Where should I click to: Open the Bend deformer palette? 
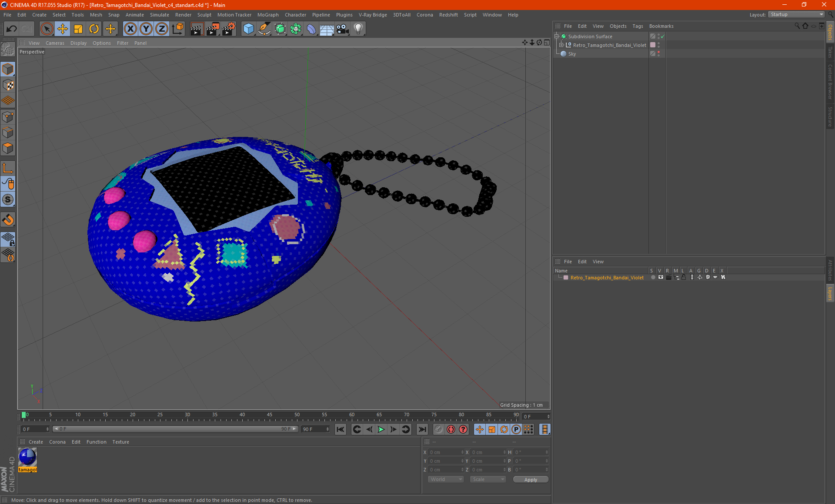311,29
